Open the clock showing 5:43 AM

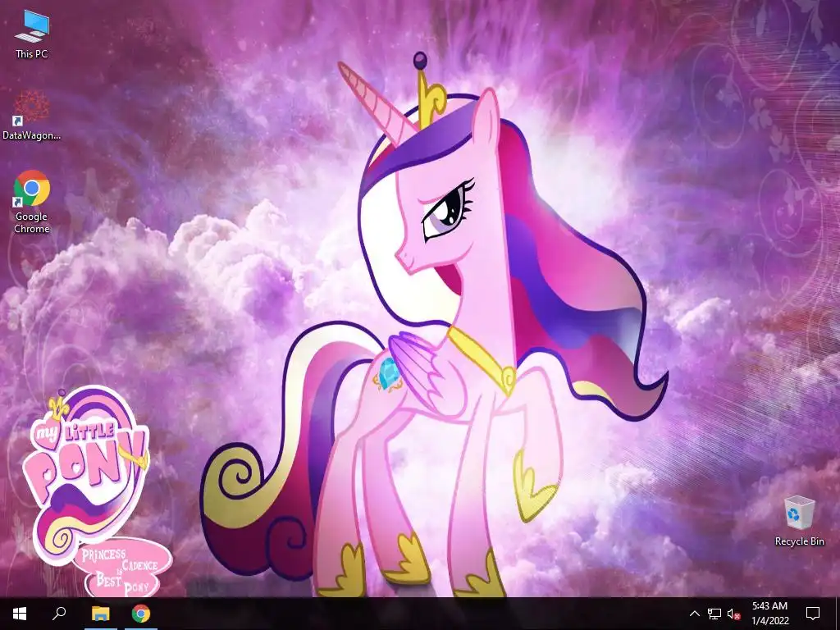pyautogui.click(x=769, y=614)
